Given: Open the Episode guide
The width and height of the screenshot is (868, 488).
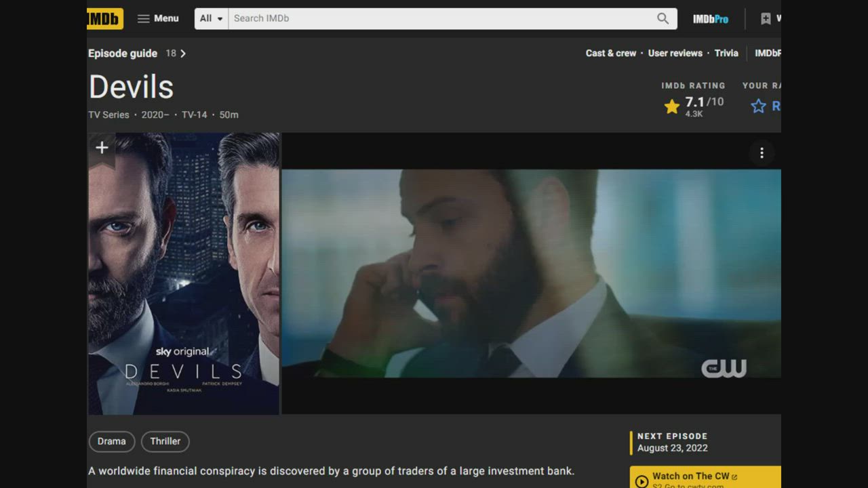Looking at the screenshot, I should point(123,54).
